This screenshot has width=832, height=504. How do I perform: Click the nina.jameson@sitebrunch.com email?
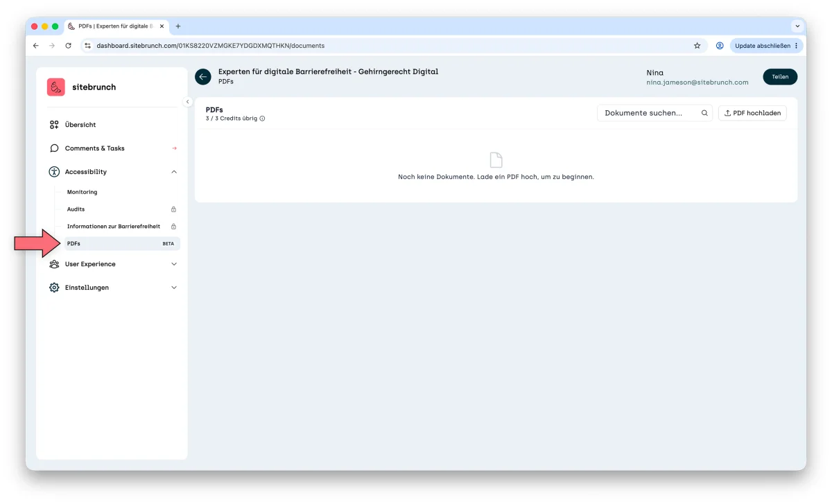click(x=697, y=82)
